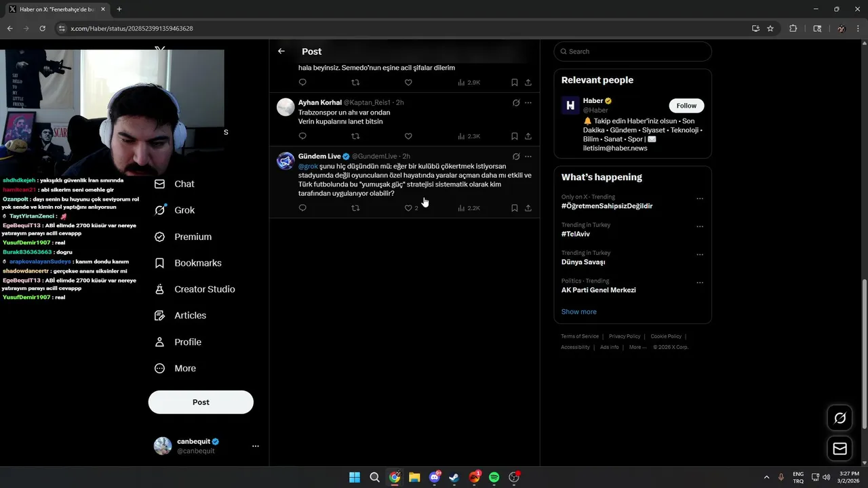Open Chrome extensions puzzle icon
The image size is (868, 488).
click(793, 28)
